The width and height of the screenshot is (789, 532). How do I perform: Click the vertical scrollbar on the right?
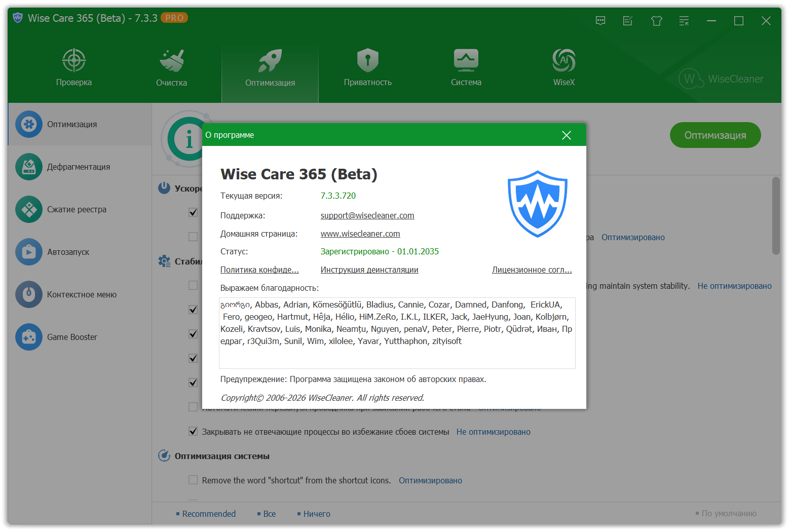776,216
